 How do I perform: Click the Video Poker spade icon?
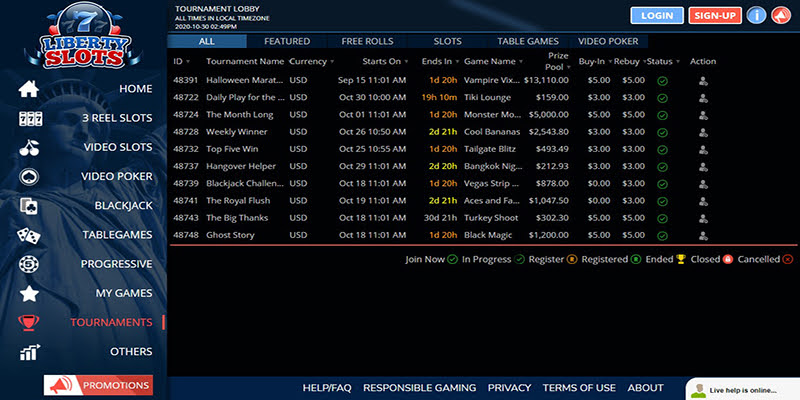(29, 177)
